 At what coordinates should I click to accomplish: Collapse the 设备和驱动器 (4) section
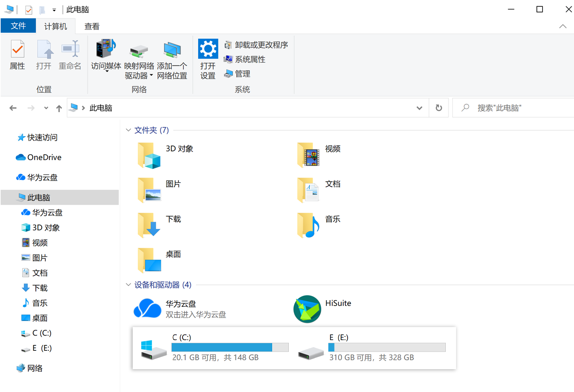128,285
